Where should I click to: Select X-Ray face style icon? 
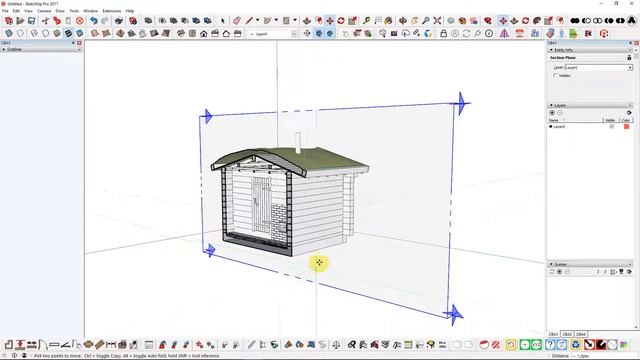[x=9, y=33]
